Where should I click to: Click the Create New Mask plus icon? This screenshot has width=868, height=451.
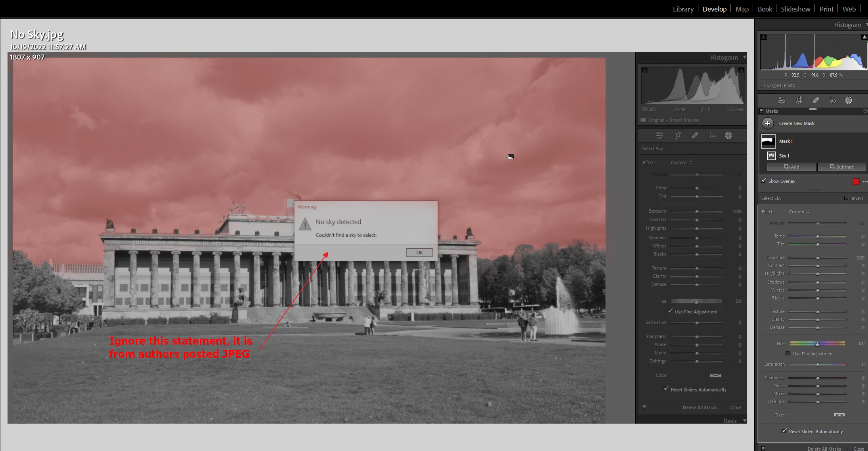(x=768, y=123)
